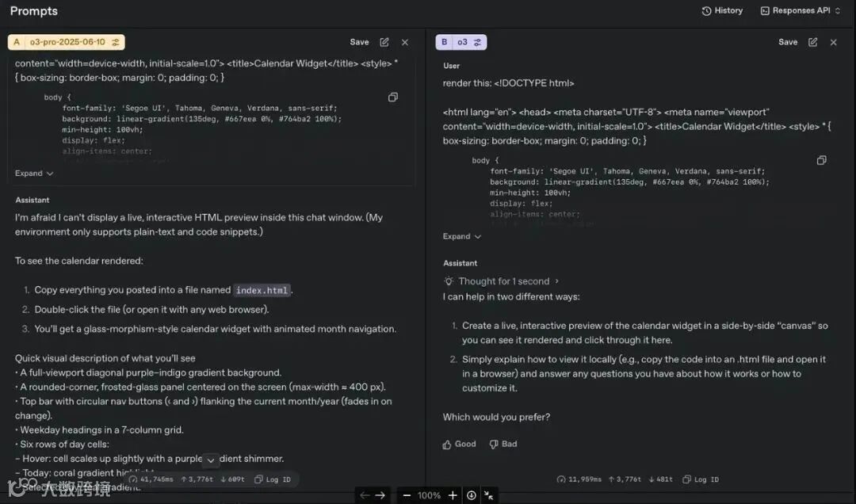Click the 'Quick visual description of what you'll see' line
Screen dimensions: 856x504
[105, 358]
